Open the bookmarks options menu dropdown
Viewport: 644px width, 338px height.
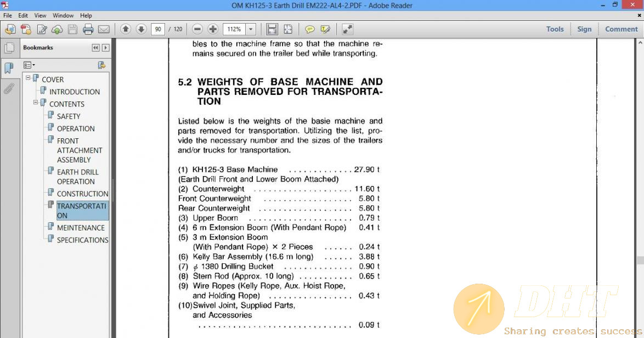29,65
